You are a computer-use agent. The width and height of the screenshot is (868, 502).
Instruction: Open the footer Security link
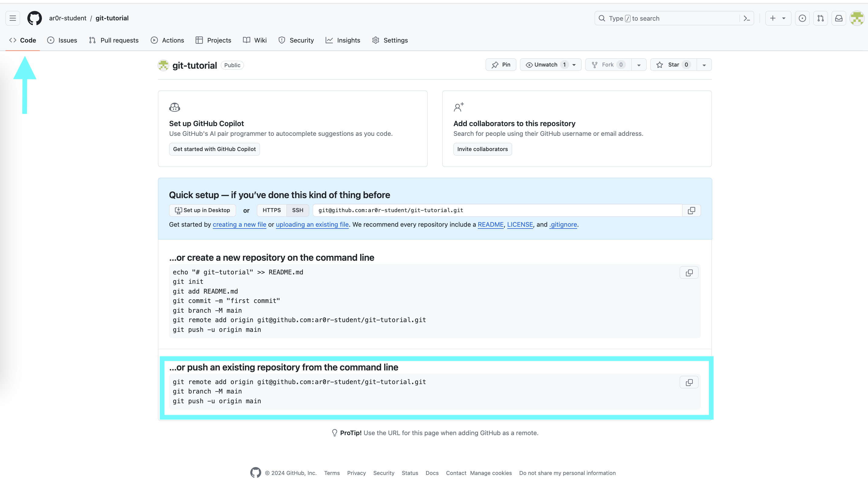pos(384,473)
